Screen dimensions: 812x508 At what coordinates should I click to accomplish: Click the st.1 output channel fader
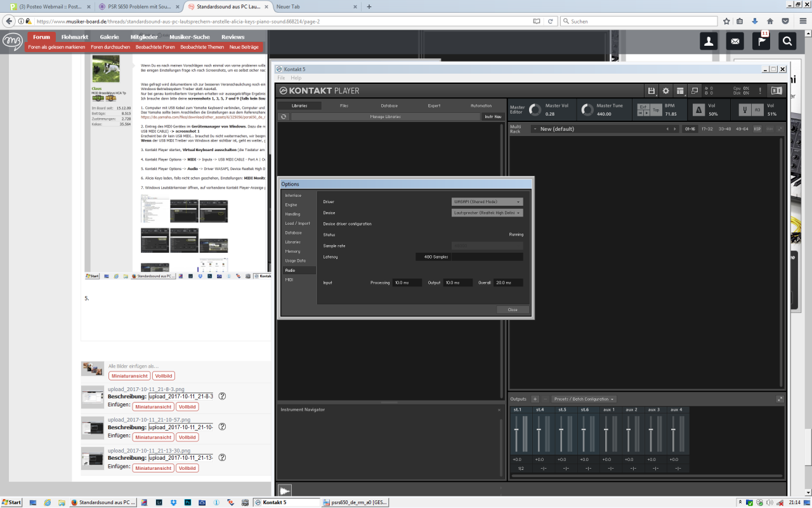(x=516, y=431)
